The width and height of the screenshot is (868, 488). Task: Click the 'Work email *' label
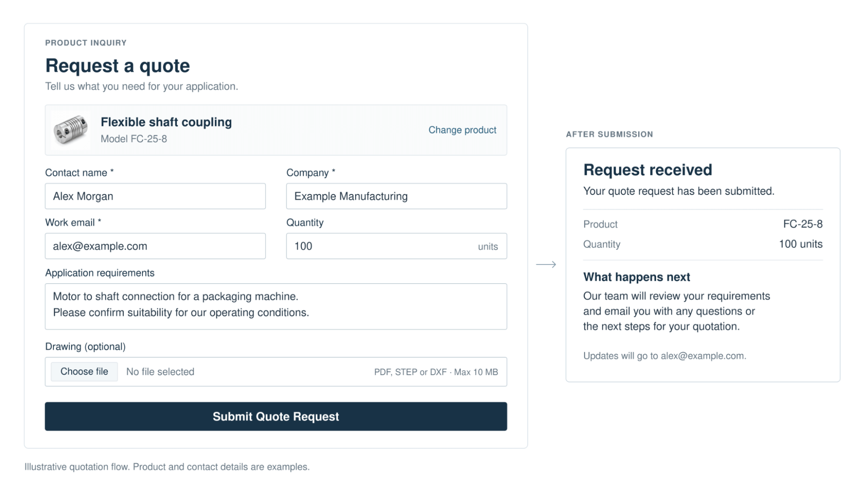click(73, 223)
